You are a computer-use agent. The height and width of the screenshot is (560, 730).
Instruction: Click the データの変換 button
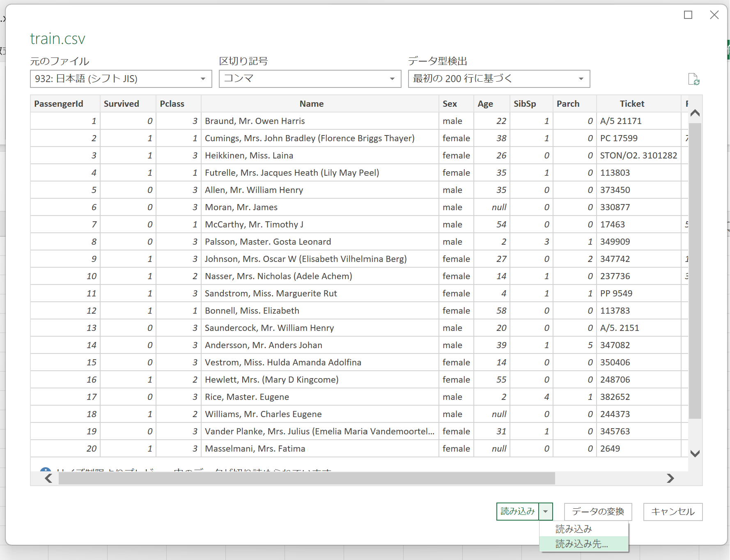(x=598, y=512)
